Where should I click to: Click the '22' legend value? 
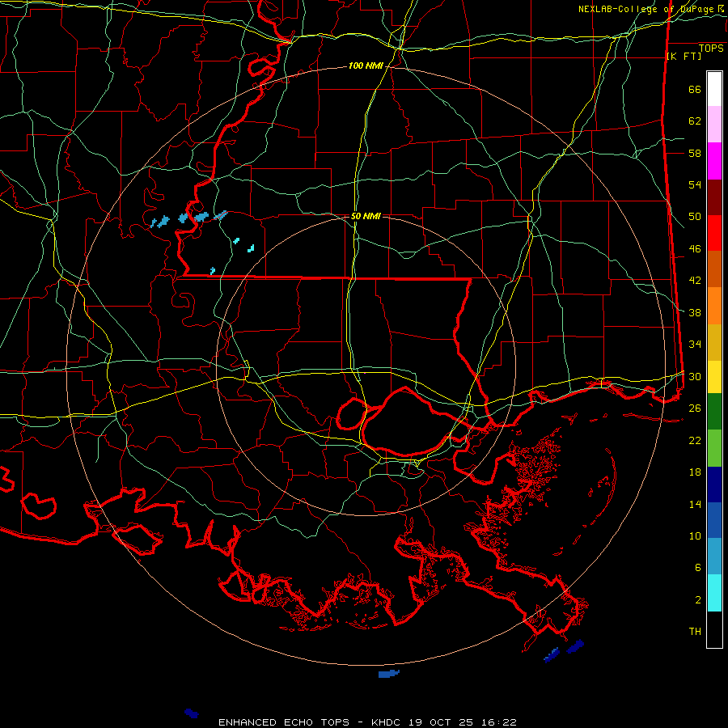coord(695,440)
